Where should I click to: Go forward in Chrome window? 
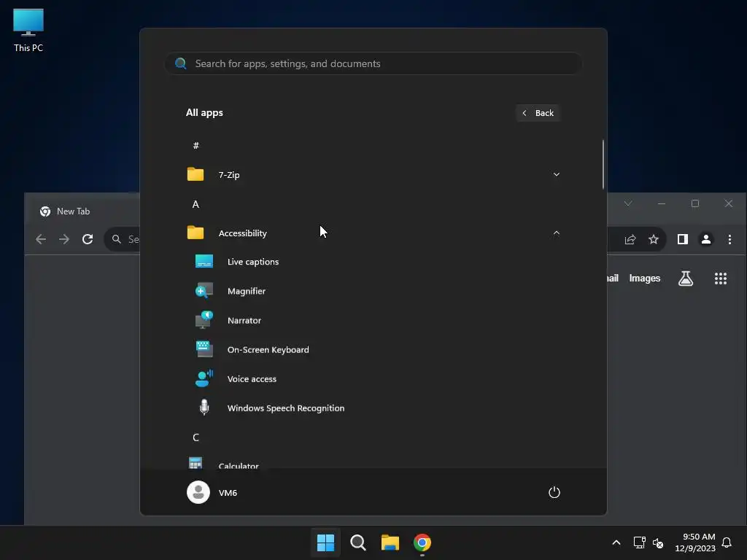[x=64, y=239]
